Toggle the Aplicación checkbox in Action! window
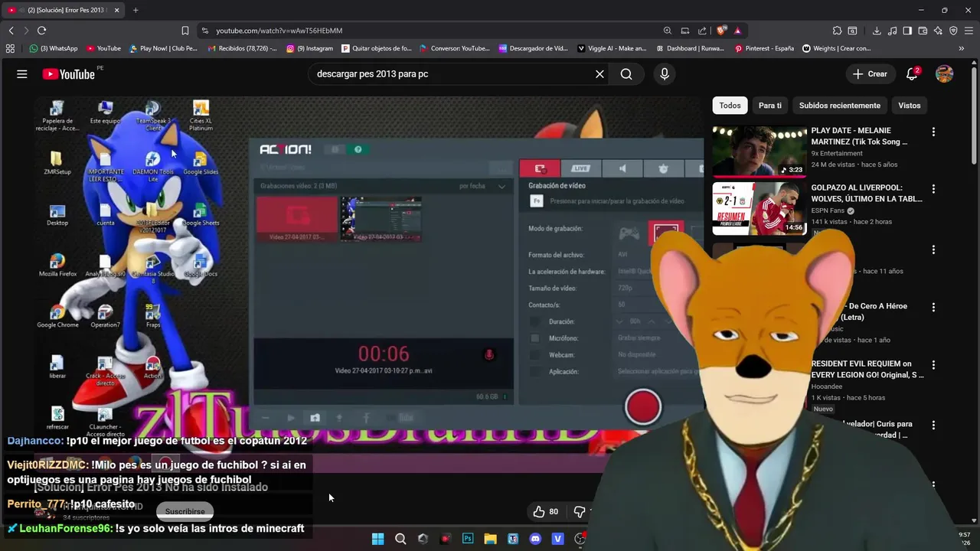Viewport: 980px width, 551px height. click(x=534, y=372)
